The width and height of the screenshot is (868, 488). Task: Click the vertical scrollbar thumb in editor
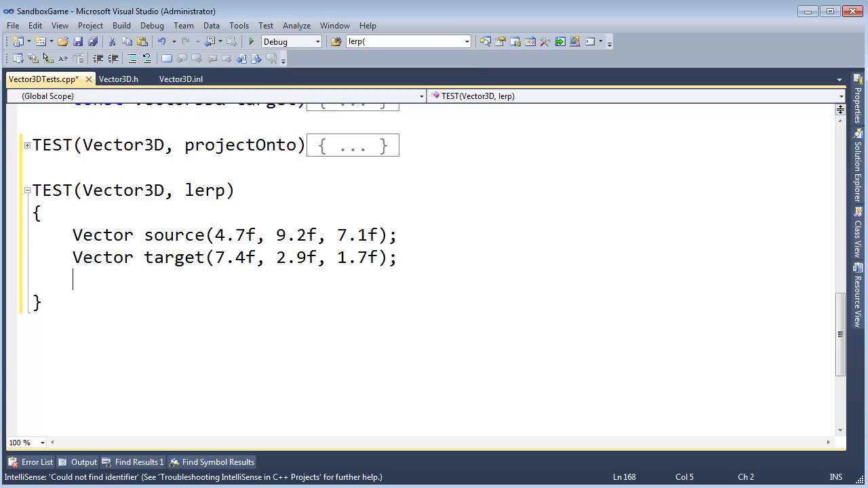point(840,334)
